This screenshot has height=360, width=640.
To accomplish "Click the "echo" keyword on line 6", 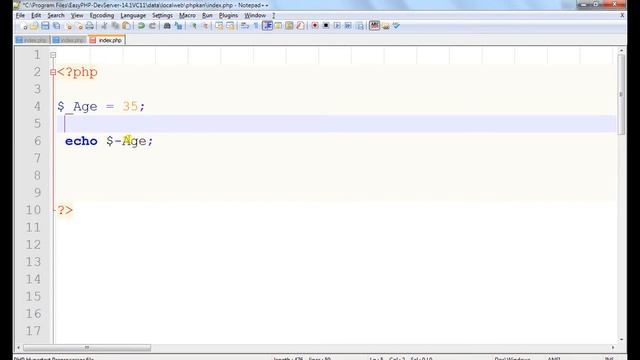I will (81, 141).
